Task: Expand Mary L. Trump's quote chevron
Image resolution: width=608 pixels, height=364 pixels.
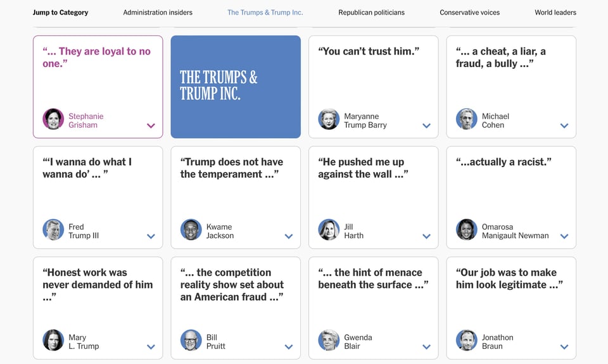Action: [151, 347]
